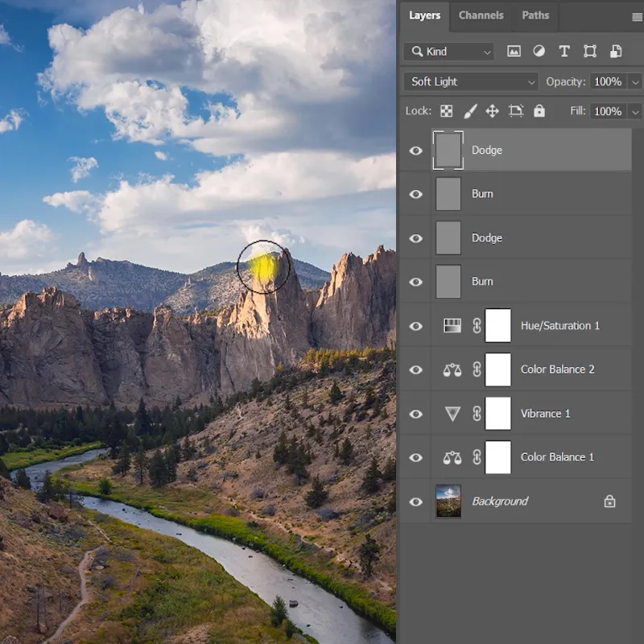Toggle visibility of Vibrance 1 layer

coord(415,414)
